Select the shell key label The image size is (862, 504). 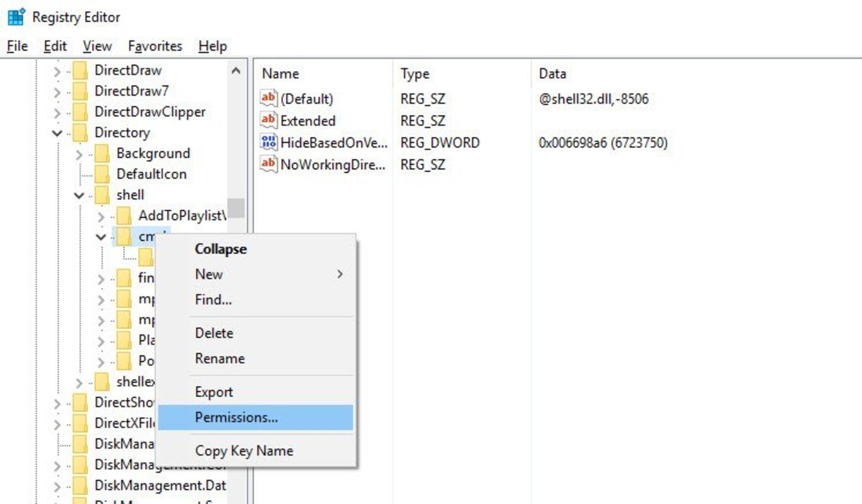pos(130,195)
